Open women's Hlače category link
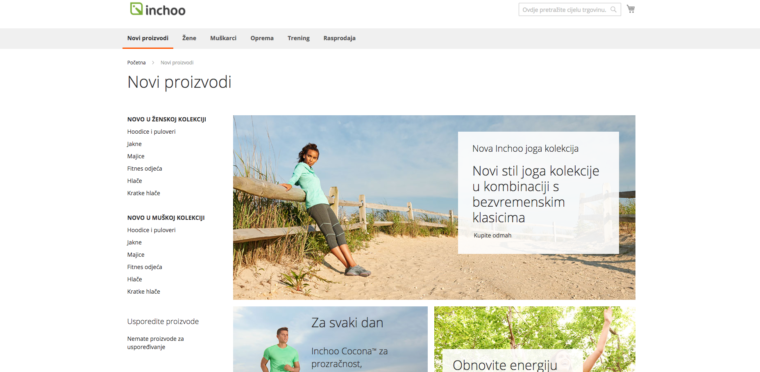760x372 pixels. pos(135,180)
